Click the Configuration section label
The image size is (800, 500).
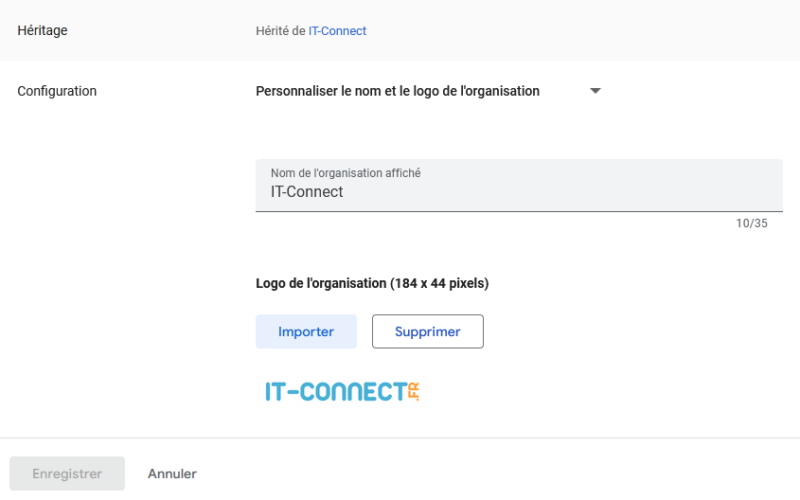pyautogui.click(x=57, y=91)
